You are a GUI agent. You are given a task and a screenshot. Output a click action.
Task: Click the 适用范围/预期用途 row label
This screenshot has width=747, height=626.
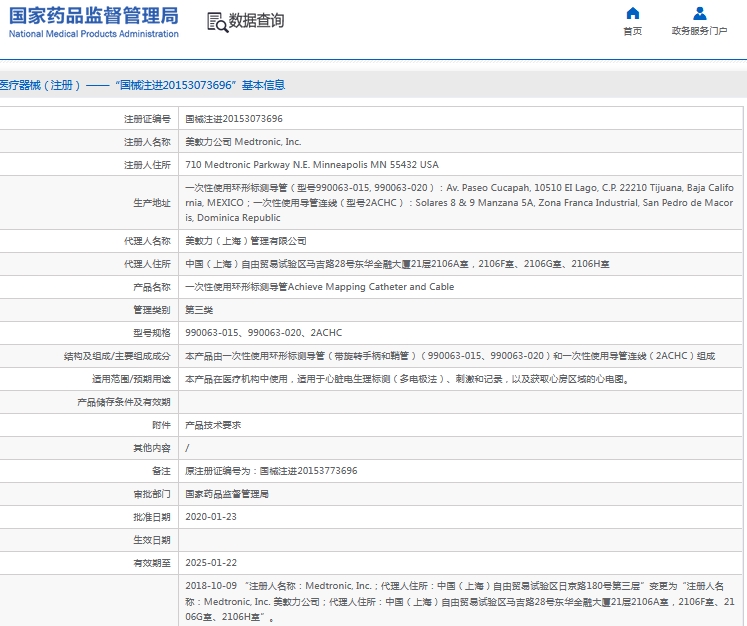(131, 379)
